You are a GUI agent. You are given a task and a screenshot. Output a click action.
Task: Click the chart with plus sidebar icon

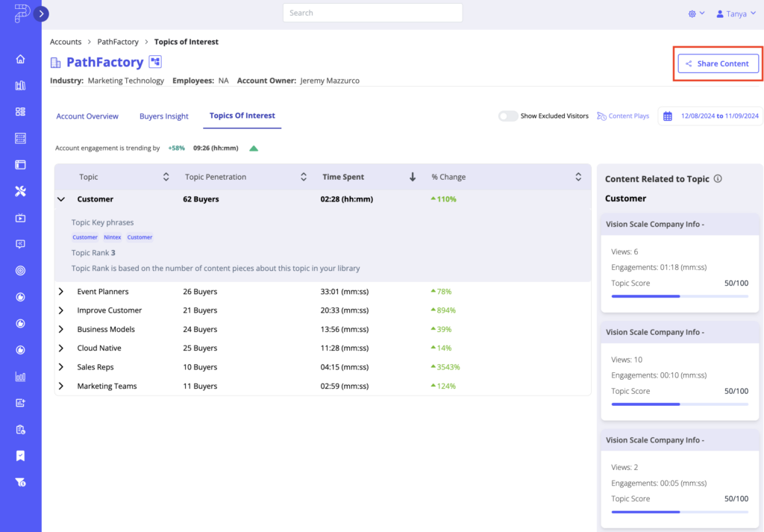click(20, 403)
